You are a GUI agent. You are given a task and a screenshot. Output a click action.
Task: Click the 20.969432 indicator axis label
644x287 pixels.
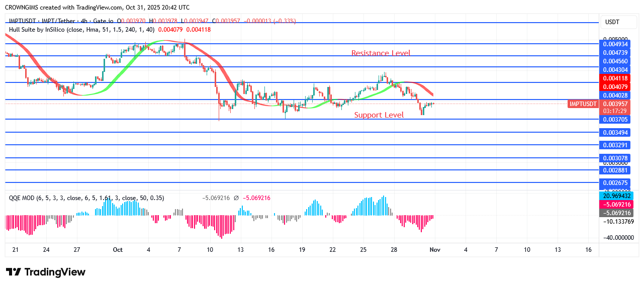click(617, 196)
